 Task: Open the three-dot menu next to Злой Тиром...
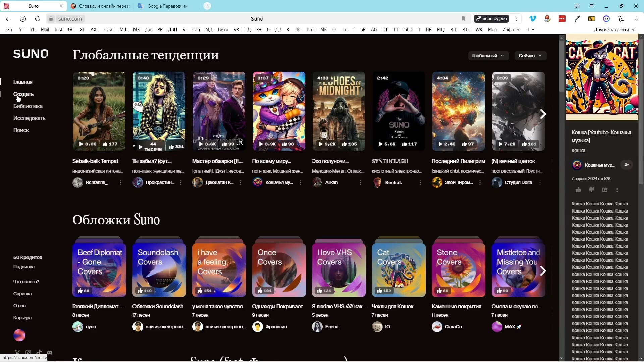tap(480, 182)
